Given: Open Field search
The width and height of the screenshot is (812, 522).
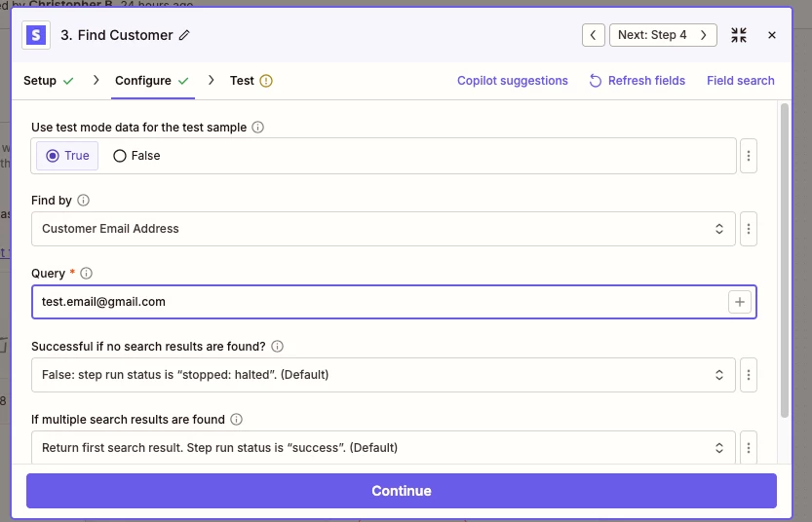Looking at the screenshot, I should [741, 81].
